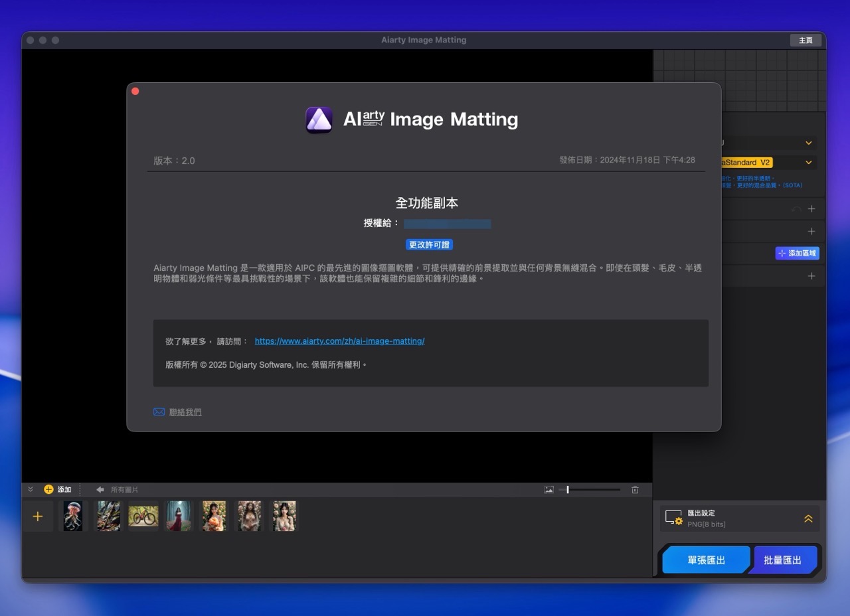
Task: Click the plus icon to add a region
Action: 811,231
